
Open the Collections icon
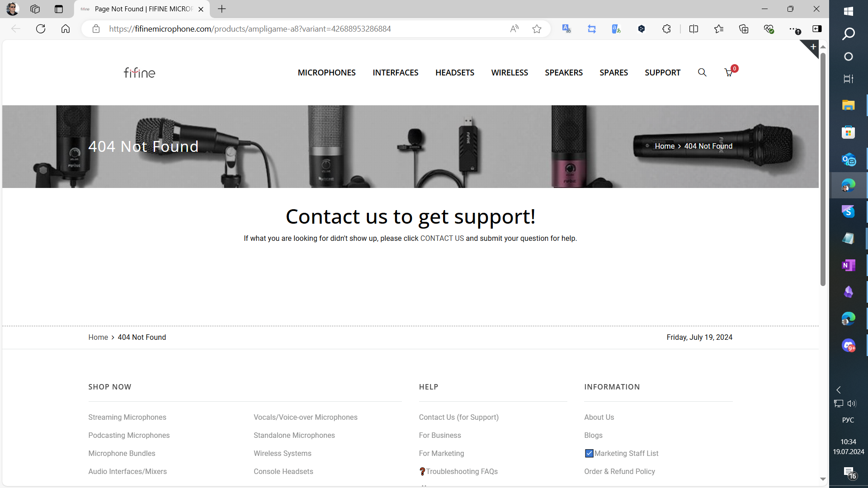coord(744,29)
